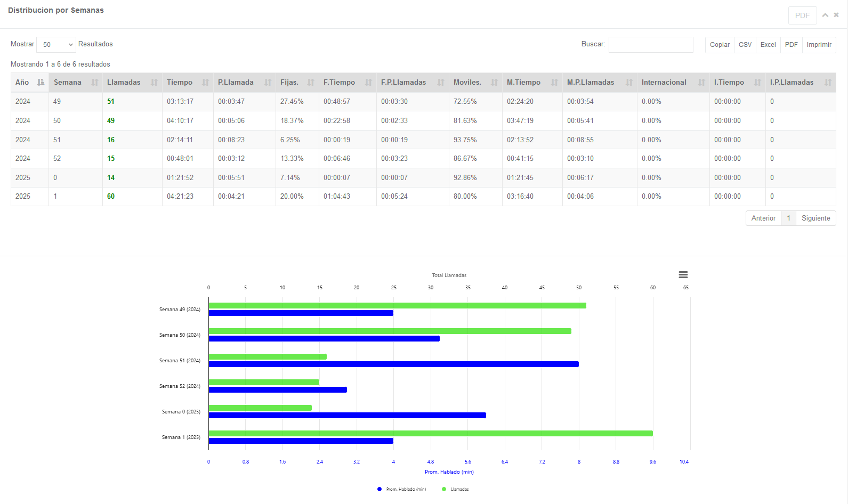Click the Buscar search input field
848x504 pixels.
pos(651,45)
